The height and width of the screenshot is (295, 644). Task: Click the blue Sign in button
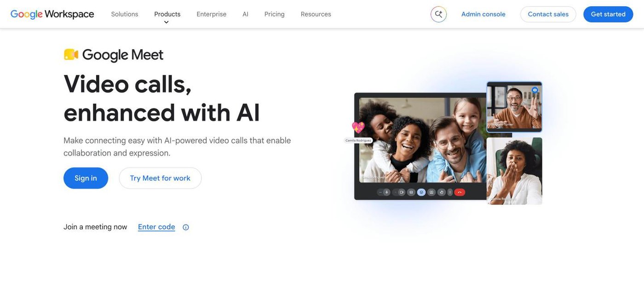click(86, 178)
